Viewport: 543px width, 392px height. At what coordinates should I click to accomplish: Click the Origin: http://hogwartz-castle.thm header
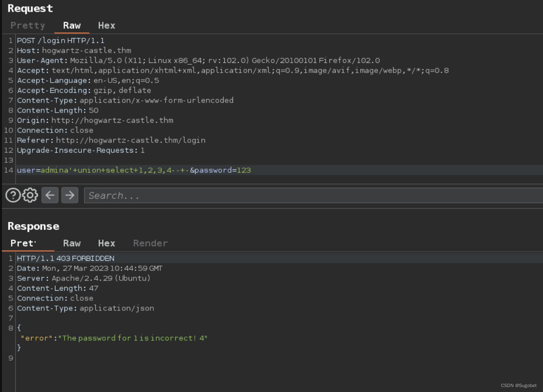point(95,120)
